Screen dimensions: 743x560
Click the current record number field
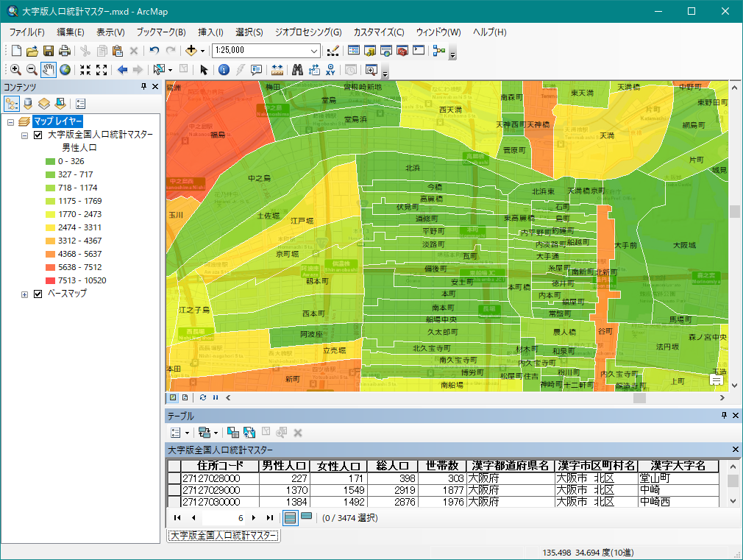click(x=224, y=518)
